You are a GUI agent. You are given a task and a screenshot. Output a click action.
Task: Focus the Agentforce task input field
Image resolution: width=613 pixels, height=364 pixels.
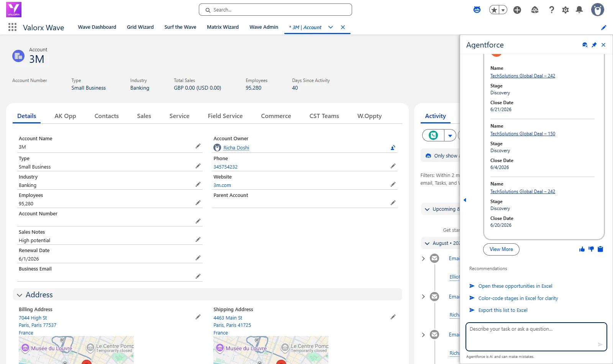pos(536,337)
